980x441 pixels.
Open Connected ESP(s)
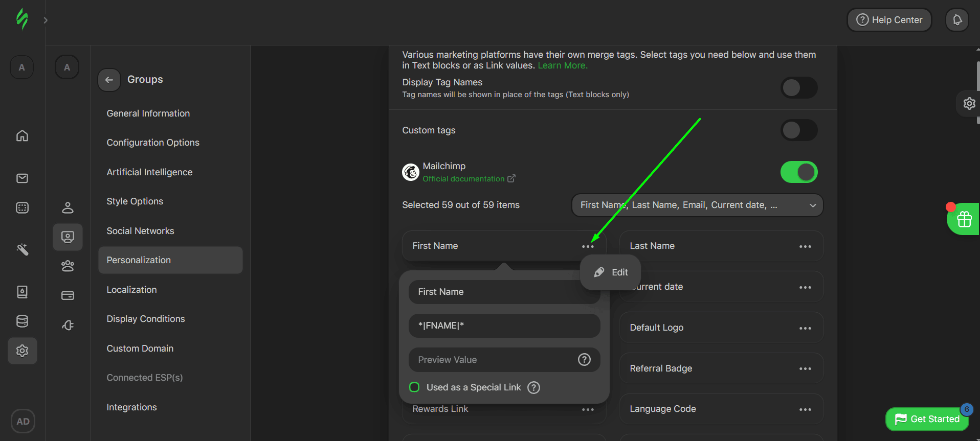144,378
